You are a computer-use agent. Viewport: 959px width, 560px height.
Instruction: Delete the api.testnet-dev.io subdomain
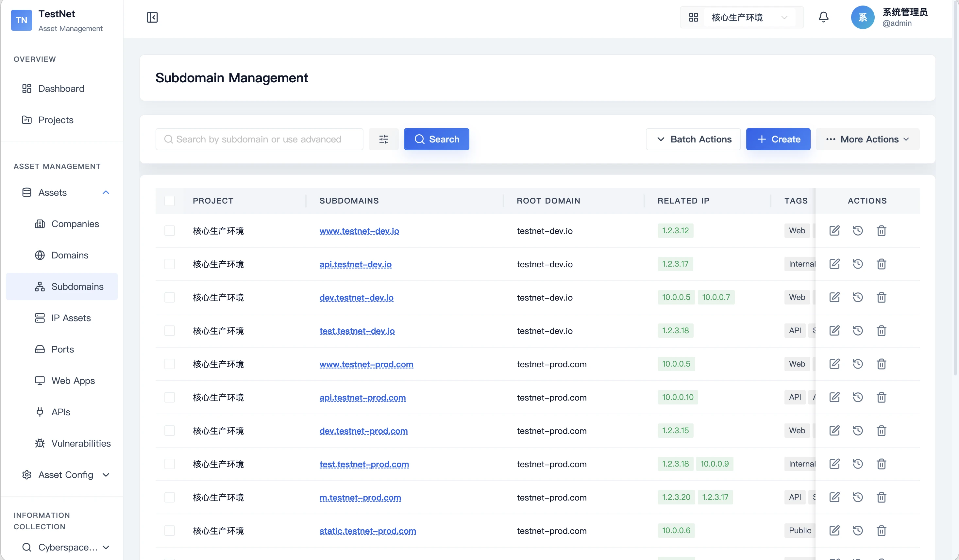point(881,264)
